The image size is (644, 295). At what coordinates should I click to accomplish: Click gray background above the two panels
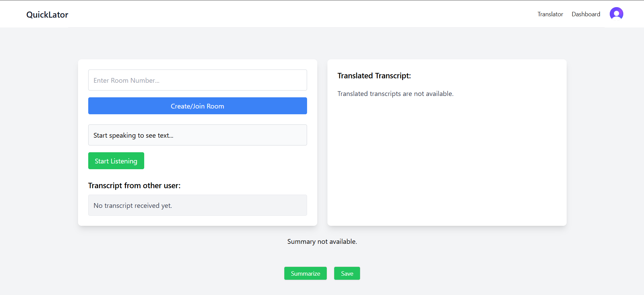point(322,43)
